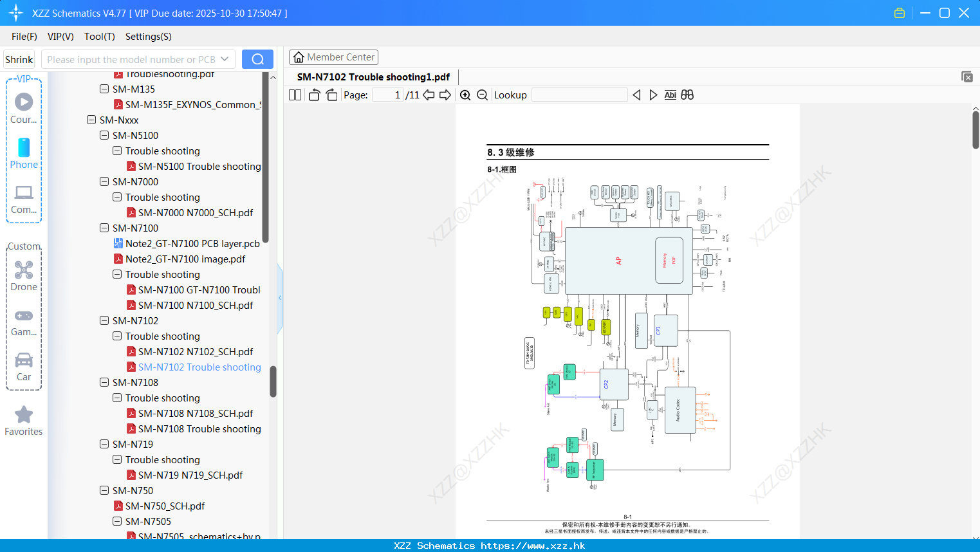Open the Settings(S) menu
Image resolution: width=980 pixels, height=552 pixels.
[x=149, y=37]
